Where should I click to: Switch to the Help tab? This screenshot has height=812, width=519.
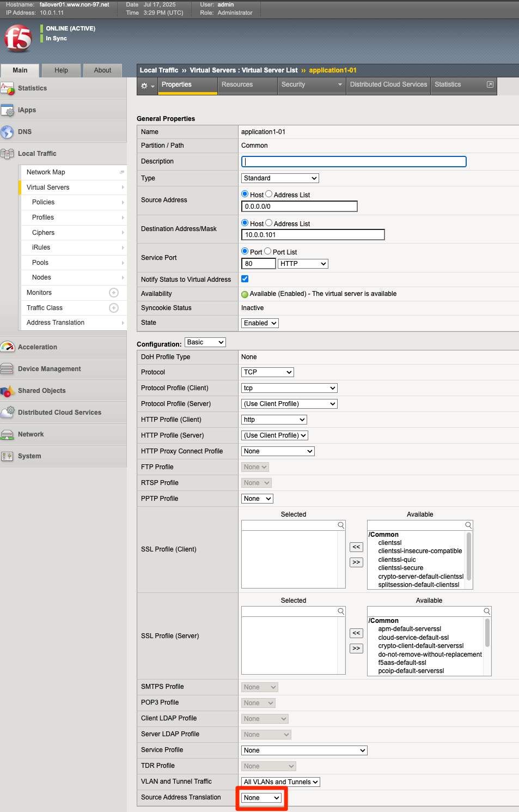(x=62, y=70)
